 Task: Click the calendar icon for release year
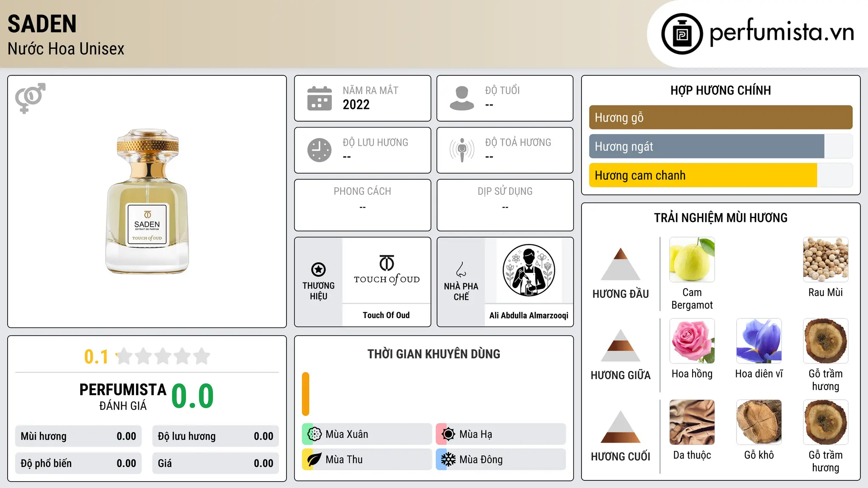(x=320, y=98)
